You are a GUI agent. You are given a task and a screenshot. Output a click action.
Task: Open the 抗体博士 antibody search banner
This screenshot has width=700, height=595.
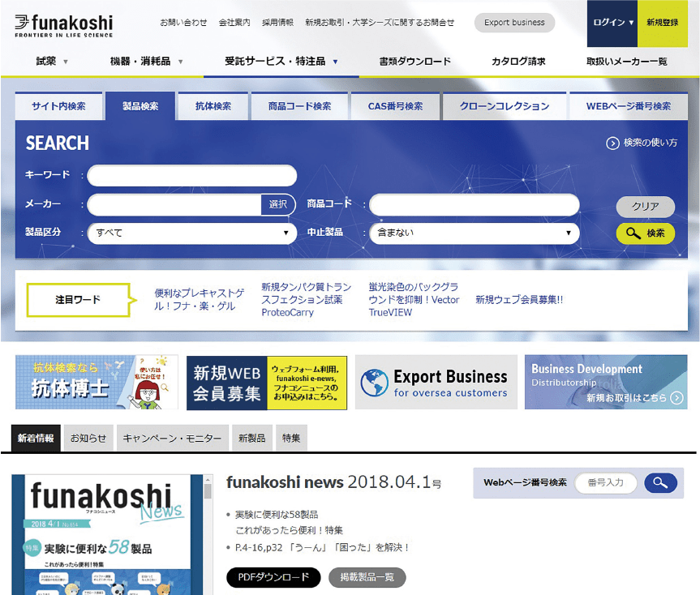click(x=97, y=382)
